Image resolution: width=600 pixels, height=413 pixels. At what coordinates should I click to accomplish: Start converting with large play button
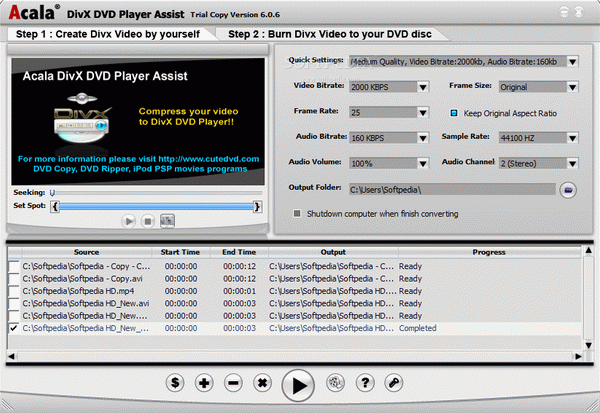(298, 385)
